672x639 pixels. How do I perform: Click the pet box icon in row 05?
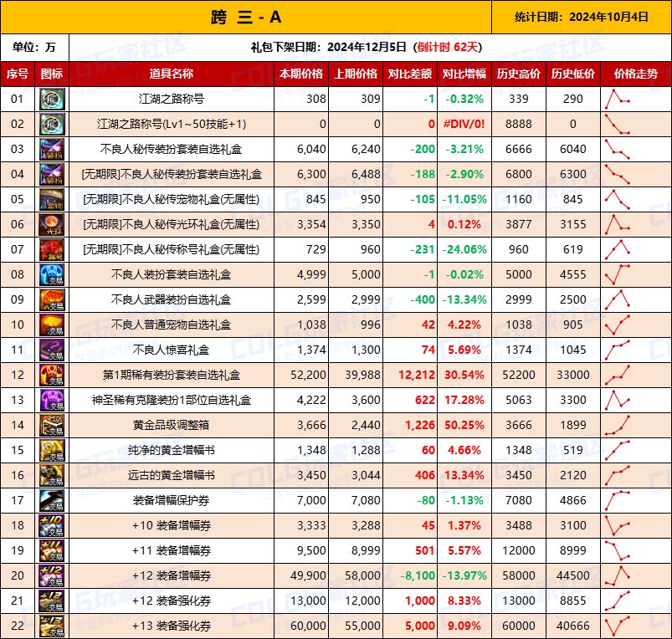52,199
